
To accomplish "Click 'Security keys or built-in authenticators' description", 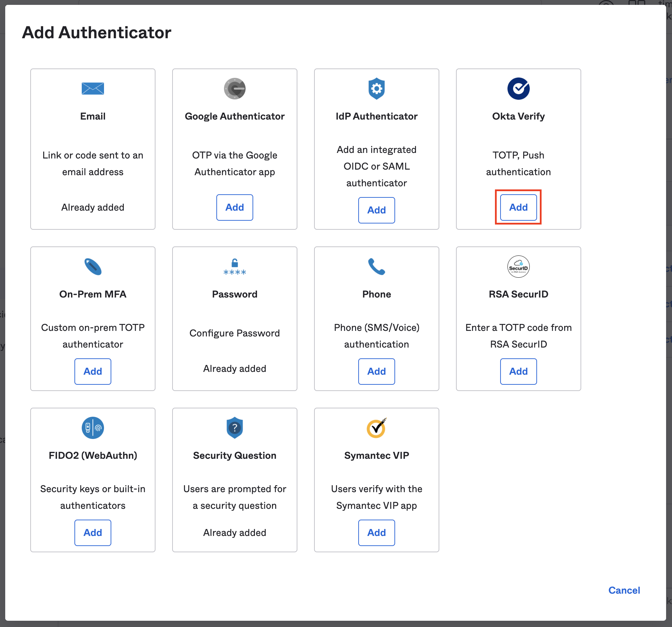I will [93, 497].
